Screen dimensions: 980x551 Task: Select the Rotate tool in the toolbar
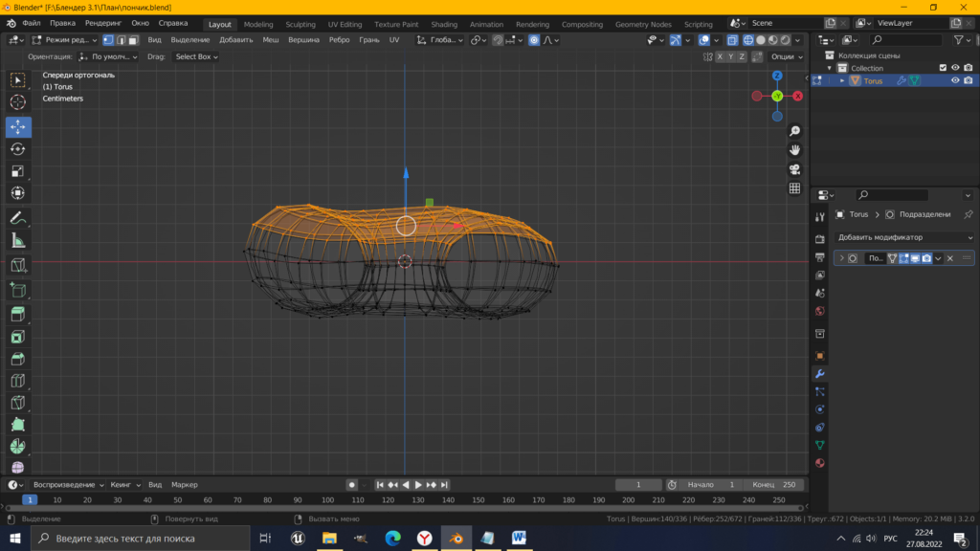(18, 149)
